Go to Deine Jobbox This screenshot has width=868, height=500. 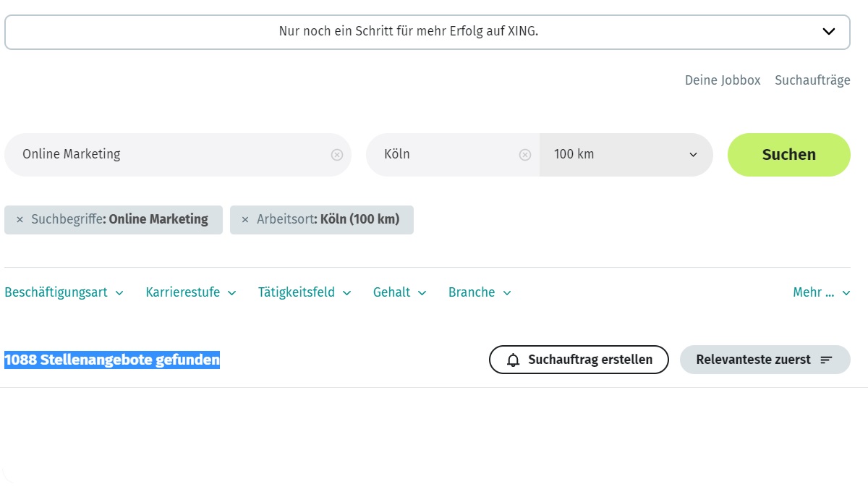722,80
